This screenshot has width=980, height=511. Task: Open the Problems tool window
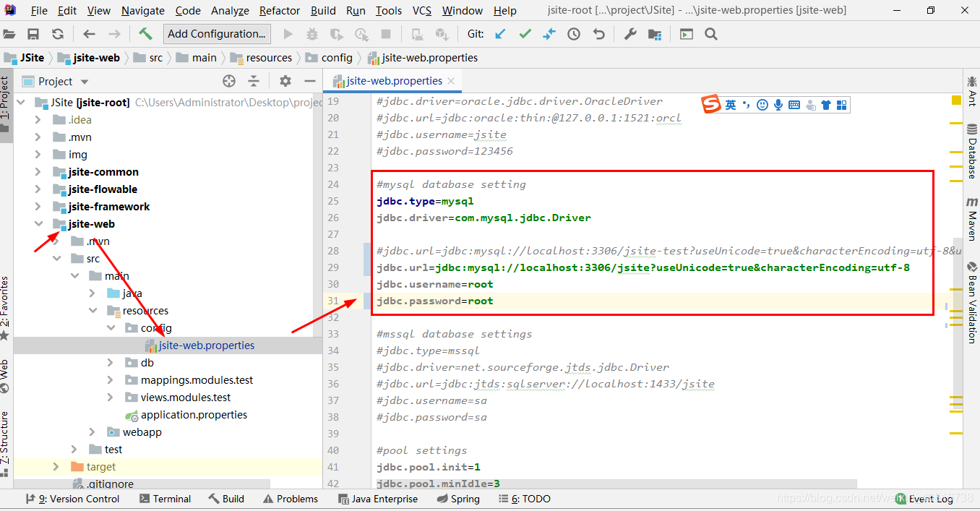[291, 499]
